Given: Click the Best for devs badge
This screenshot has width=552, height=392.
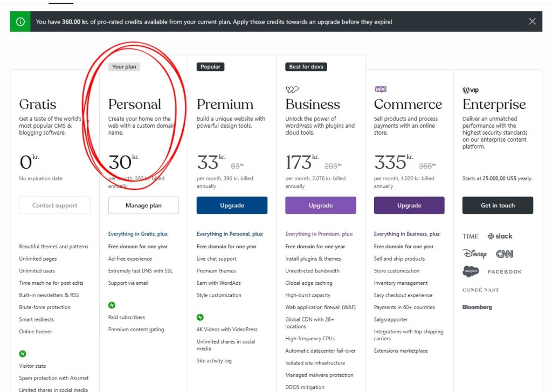Looking at the screenshot, I should point(306,67).
